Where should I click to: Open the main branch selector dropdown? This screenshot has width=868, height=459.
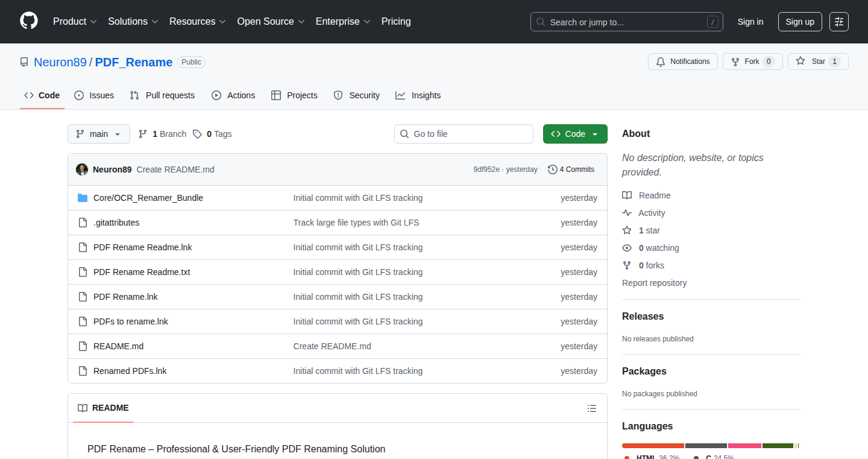(99, 134)
